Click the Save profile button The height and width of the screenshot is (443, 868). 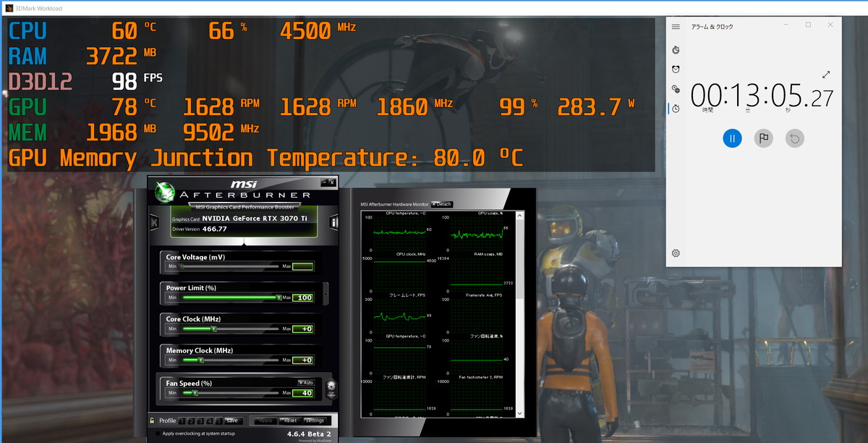[232, 421]
